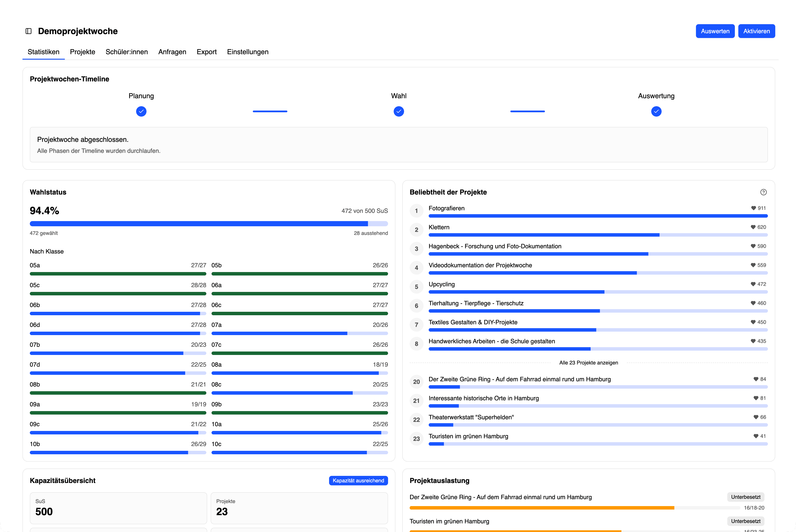Select the Upcycling project row
The width and height of the screenshot is (796, 532).
[x=589, y=287]
